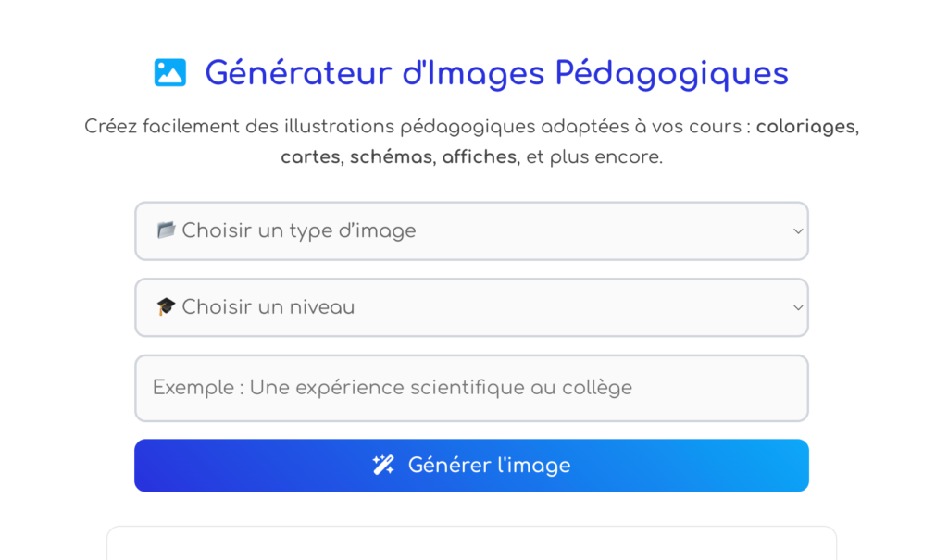The width and height of the screenshot is (948, 560).
Task: Open the 'Choisir un niveau' dropdown
Action: pyautogui.click(x=471, y=306)
